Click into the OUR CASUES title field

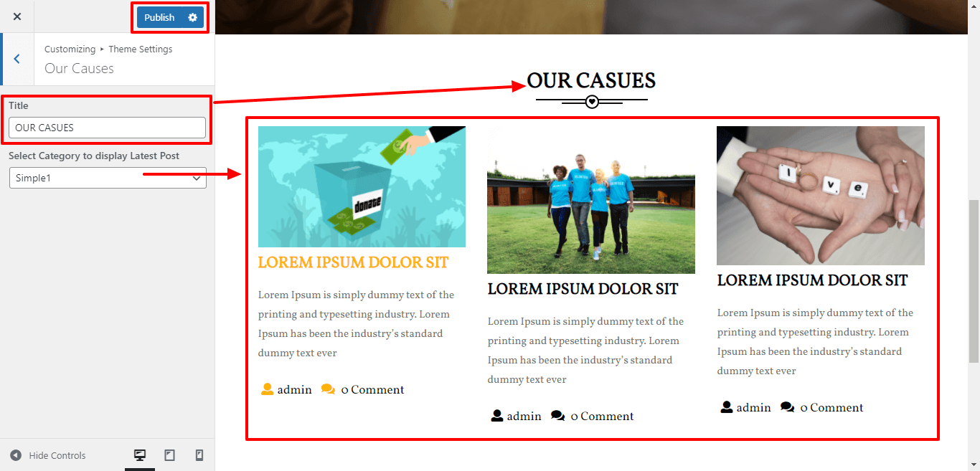tap(108, 128)
